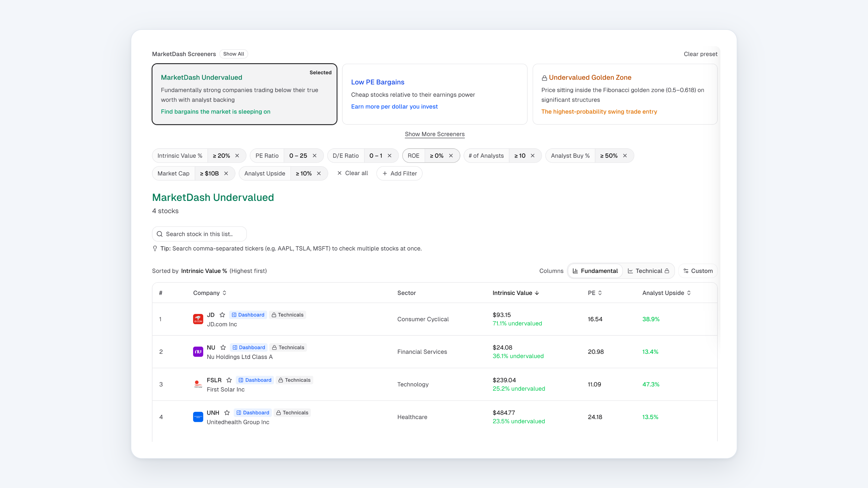Open Dashboard for UNH

pyautogui.click(x=253, y=413)
